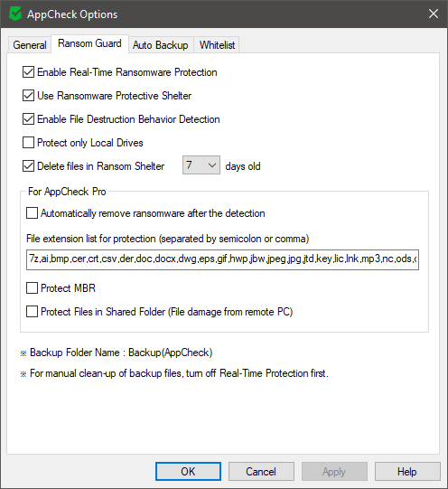
Task: Close the AppCheck Options dialog window
Action: click(x=434, y=14)
